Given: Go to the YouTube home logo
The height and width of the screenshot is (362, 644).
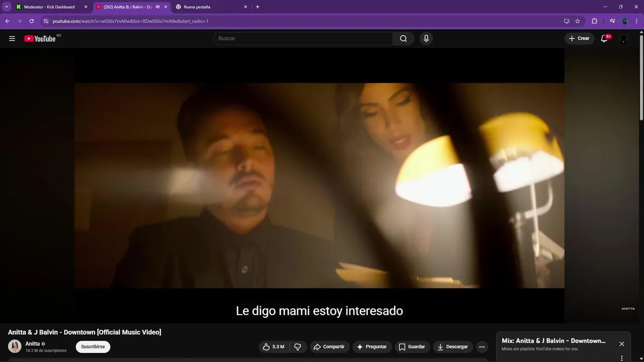Looking at the screenshot, I should click(x=40, y=39).
